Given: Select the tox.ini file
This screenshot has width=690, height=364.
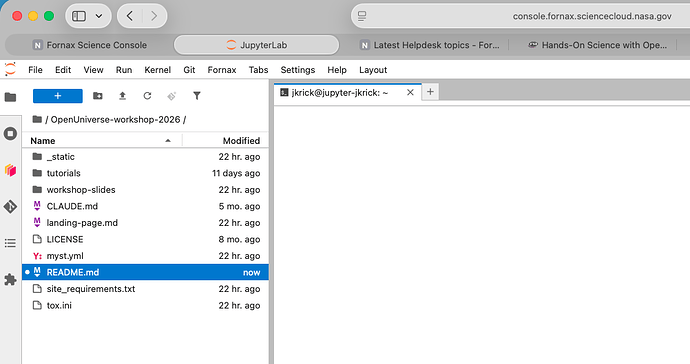Looking at the screenshot, I should (145, 305).
